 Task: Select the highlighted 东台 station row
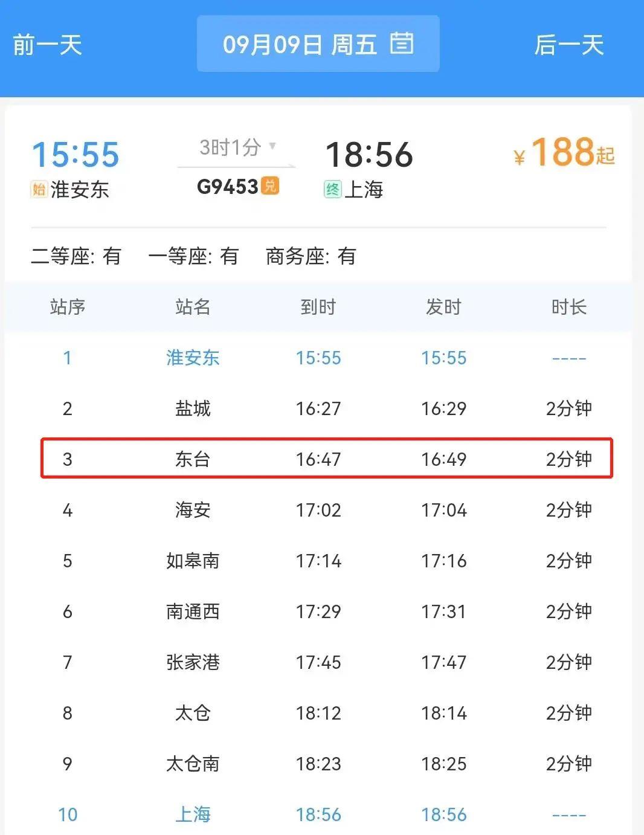click(326, 459)
